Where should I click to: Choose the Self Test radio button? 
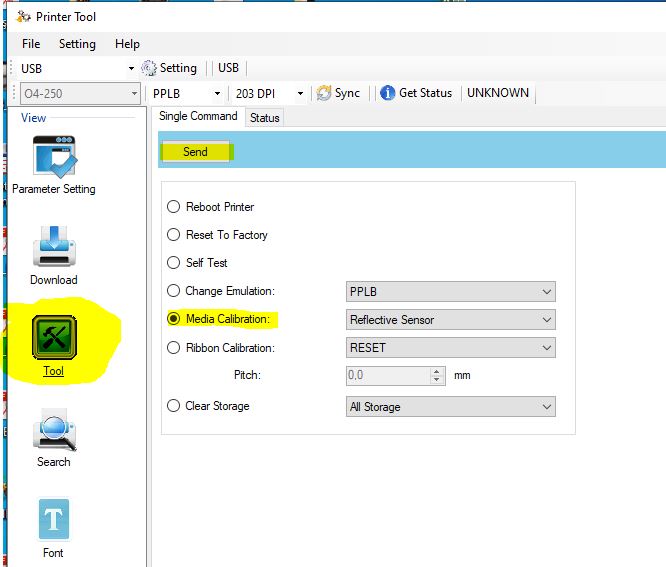tap(173, 263)
